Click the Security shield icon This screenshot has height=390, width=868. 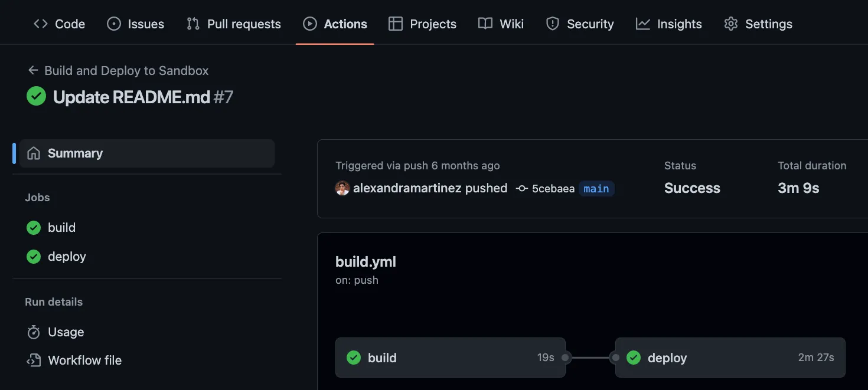coord(553,24)
